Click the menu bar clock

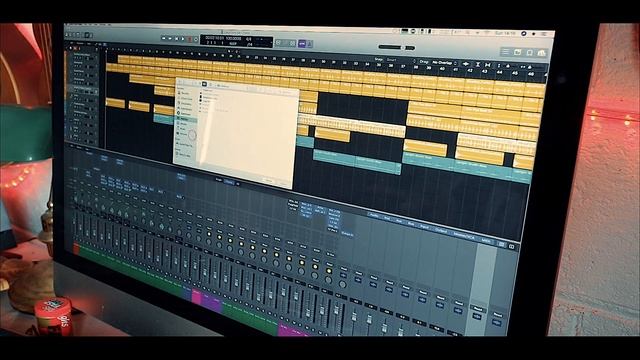pyautogui.click(x=506, y=33)
